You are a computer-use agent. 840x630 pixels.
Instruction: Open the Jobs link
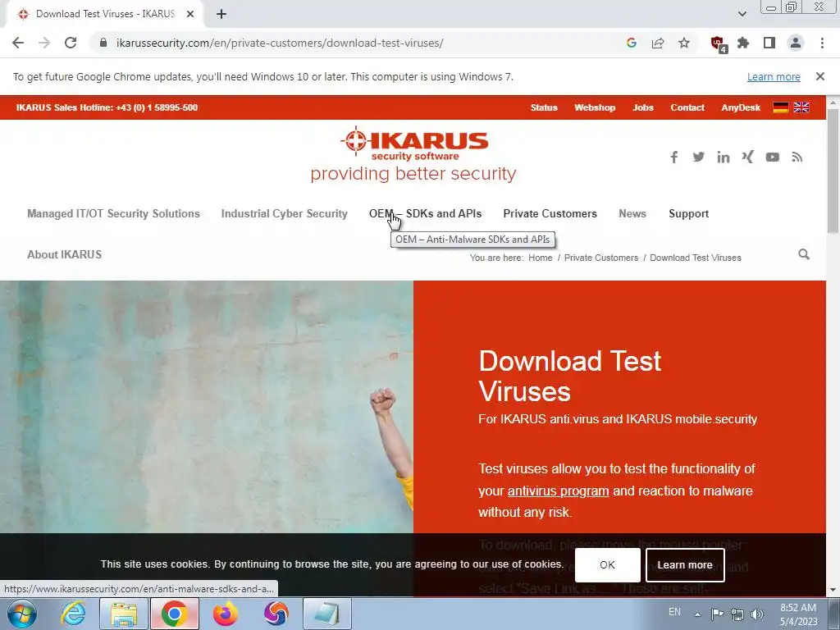[643, 107]
